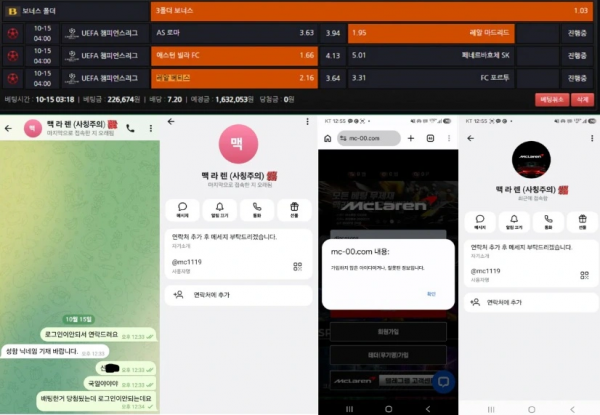This screenshot has height=415, width=600.
Task: Open three-dot menu on pink-avatar profile
Action: (307, 122)
